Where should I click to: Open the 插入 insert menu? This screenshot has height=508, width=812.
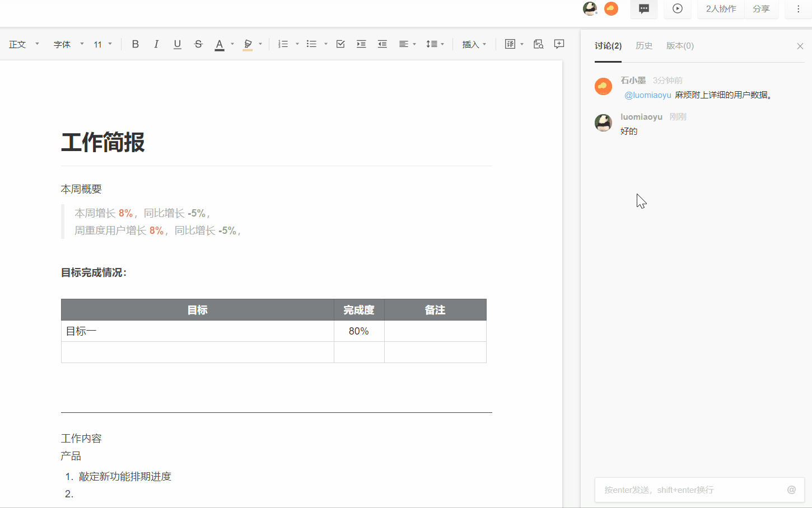point(474,44)
